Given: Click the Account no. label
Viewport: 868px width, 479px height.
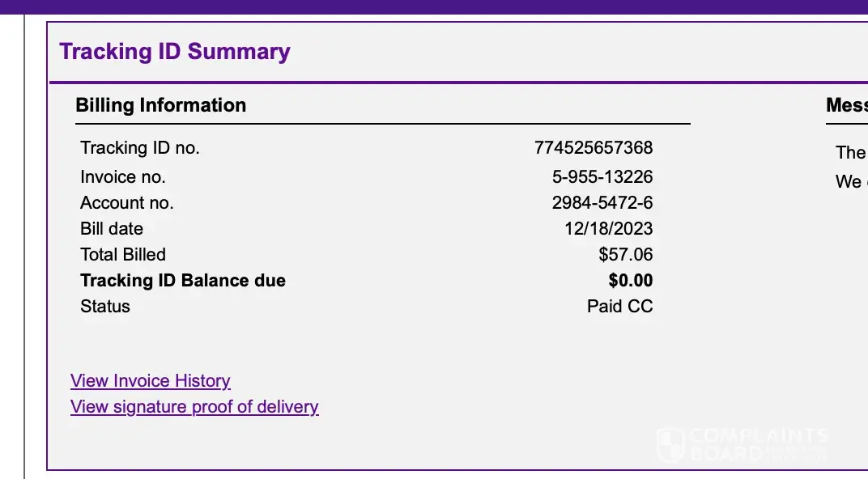Looking at the screenshot, I should click(x=127, y=203).
